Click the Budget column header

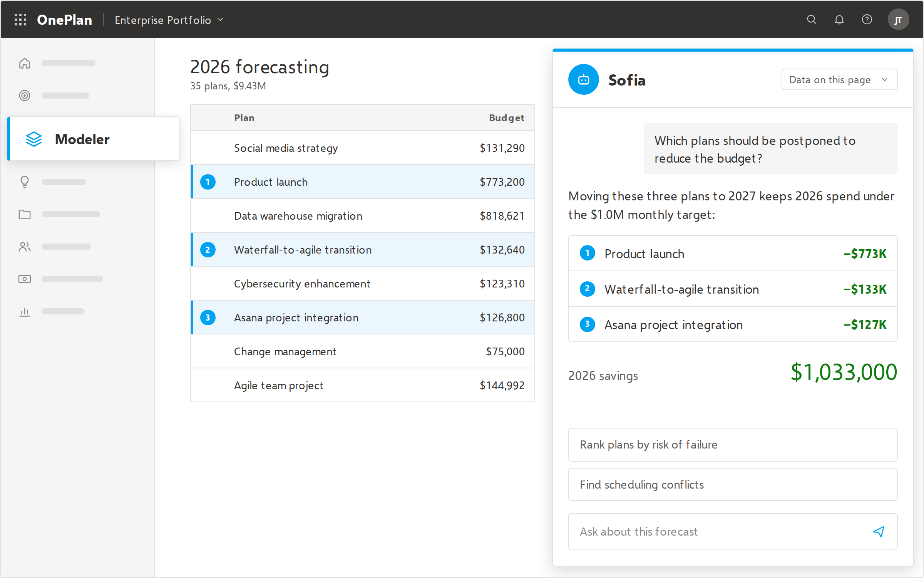506,118
